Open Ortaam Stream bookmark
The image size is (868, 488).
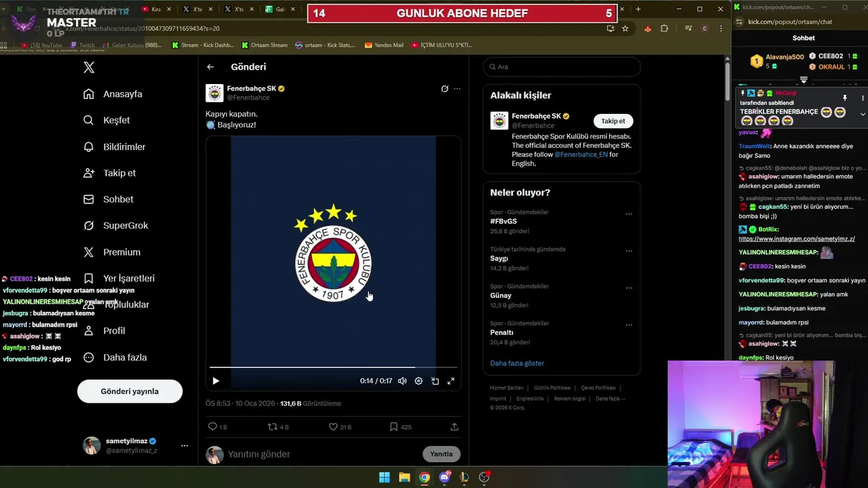264,45
